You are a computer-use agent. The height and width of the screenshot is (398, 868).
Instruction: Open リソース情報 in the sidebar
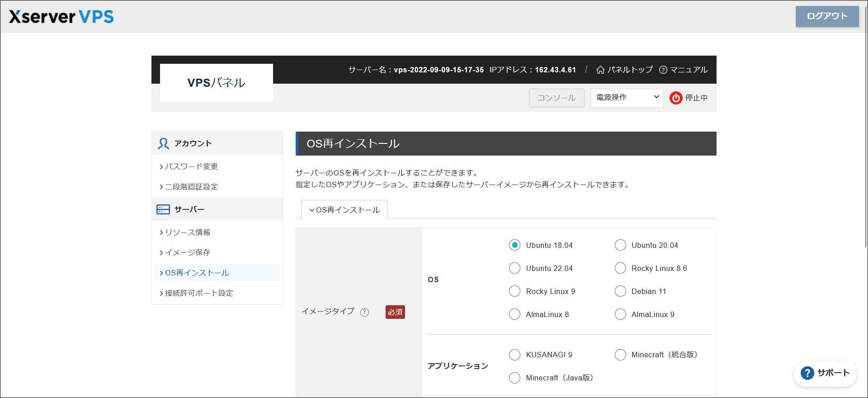click(x=188, y=232)
